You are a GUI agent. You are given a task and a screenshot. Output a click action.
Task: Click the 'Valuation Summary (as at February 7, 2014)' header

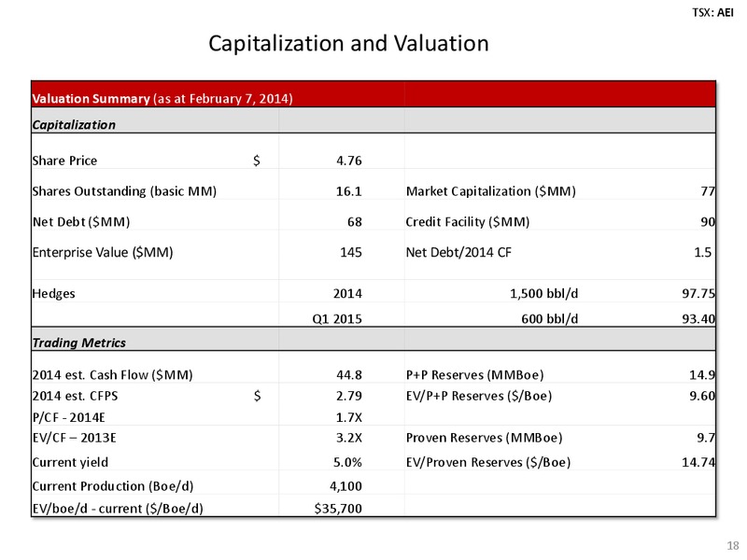162,99
